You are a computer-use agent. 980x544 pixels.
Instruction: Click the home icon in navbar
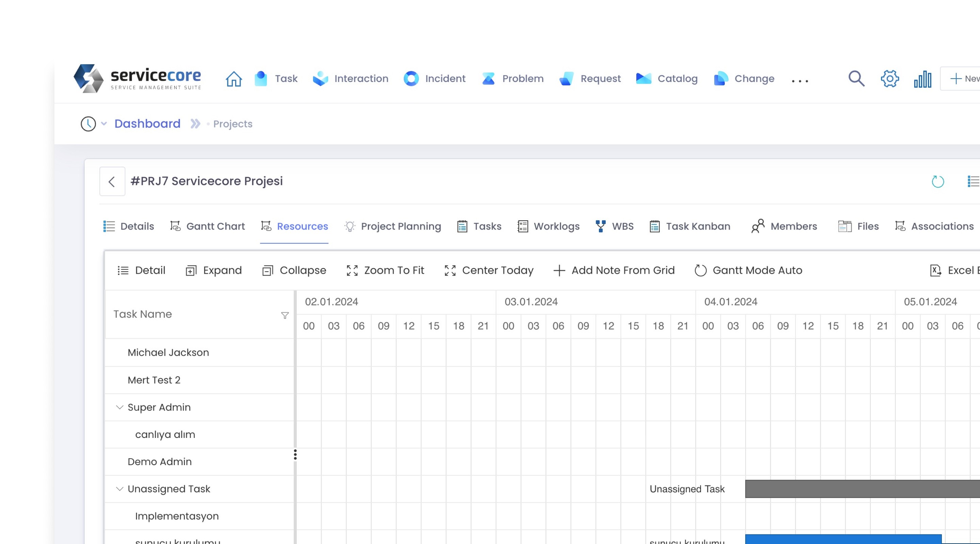click(x=233, y=79)
